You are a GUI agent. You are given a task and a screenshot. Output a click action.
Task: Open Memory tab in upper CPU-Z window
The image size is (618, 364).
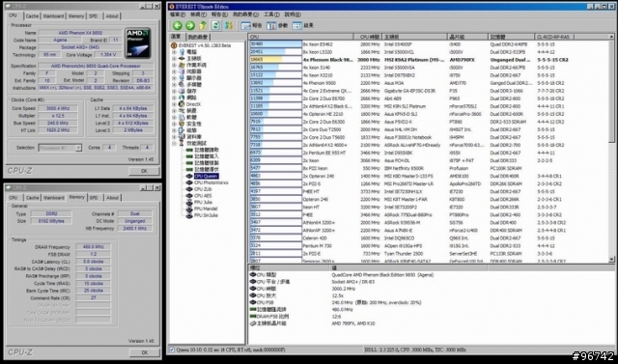point(76,16)
